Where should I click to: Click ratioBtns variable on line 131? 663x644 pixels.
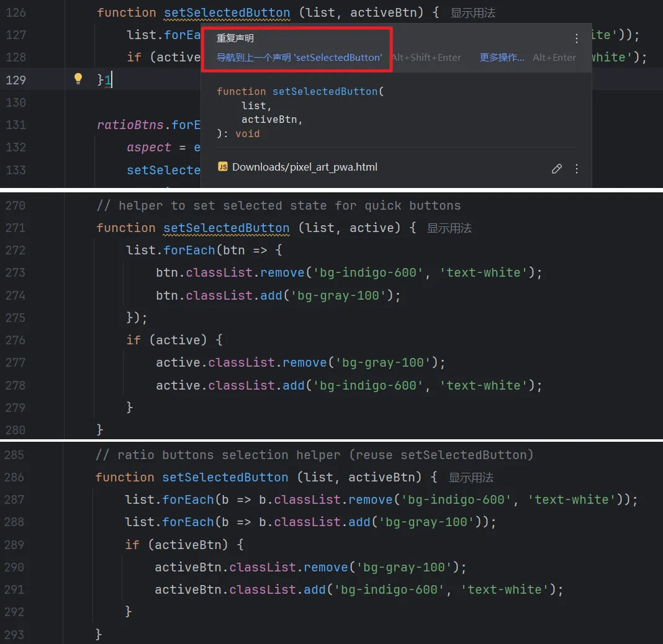coord(130,125)
